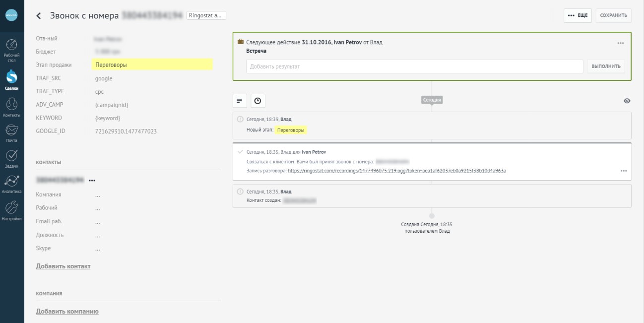
Task: Click the Добавить компанию link
Action: click(x=67, y=312)
